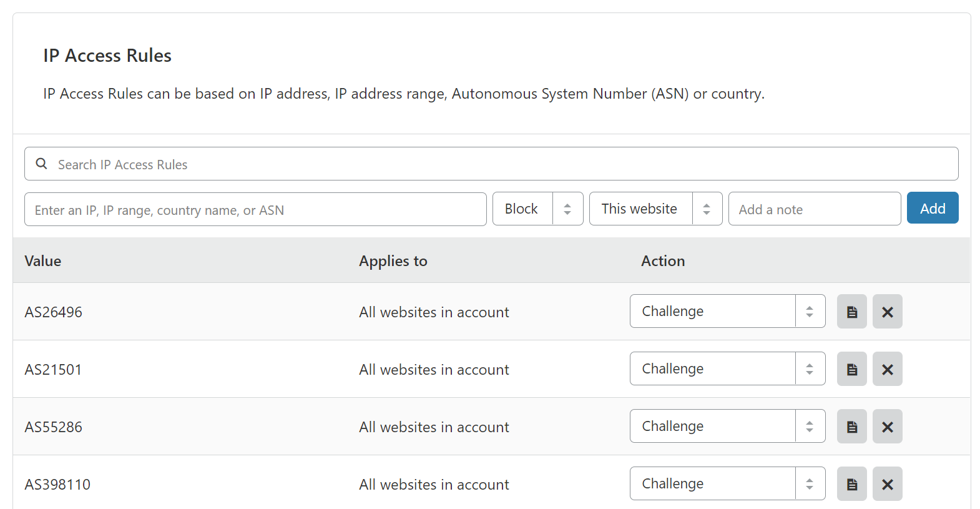
Task: Click All websites in account for AS55286
Action: pyautogui.click(x=434, y=427)
